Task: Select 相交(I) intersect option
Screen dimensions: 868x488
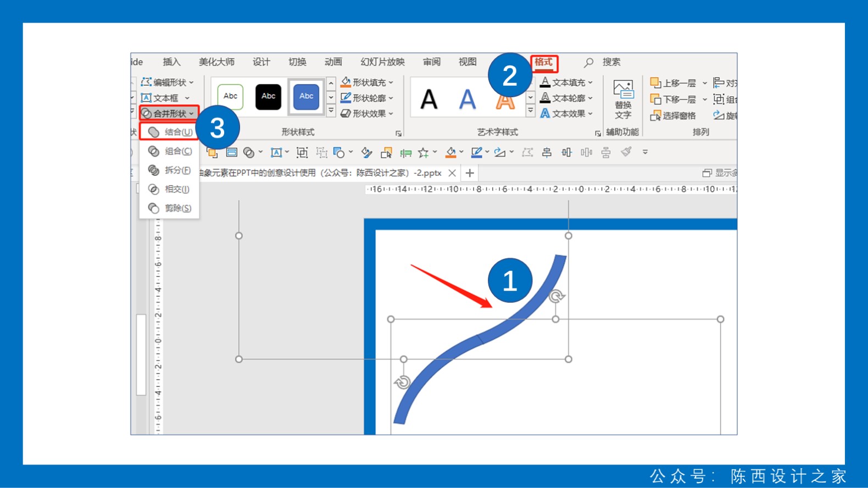Action: coord(170,189)
